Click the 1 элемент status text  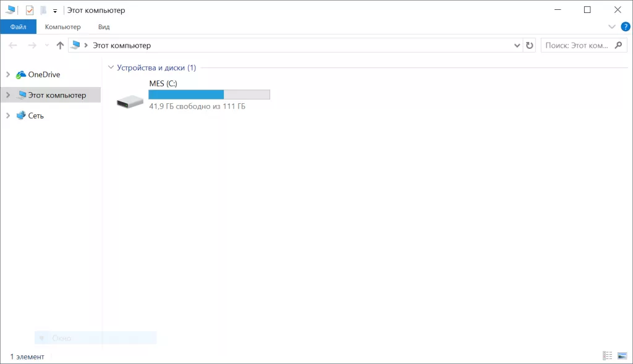(27, 357)
